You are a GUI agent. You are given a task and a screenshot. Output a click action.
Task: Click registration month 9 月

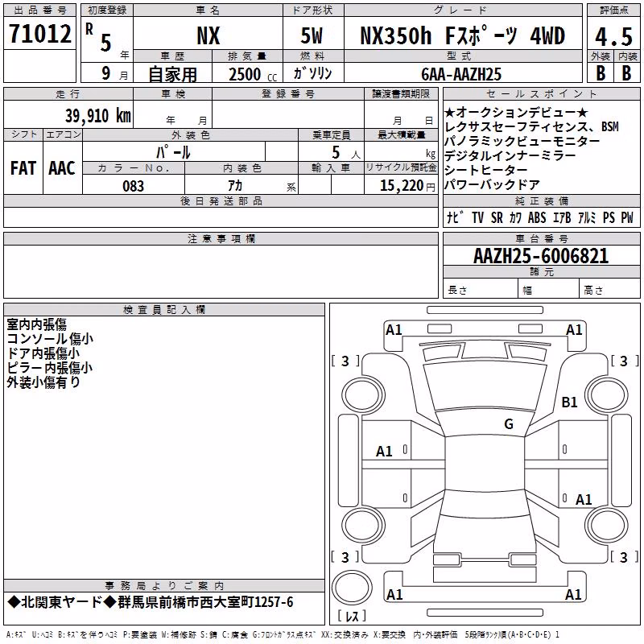click(x=114, y=73)
